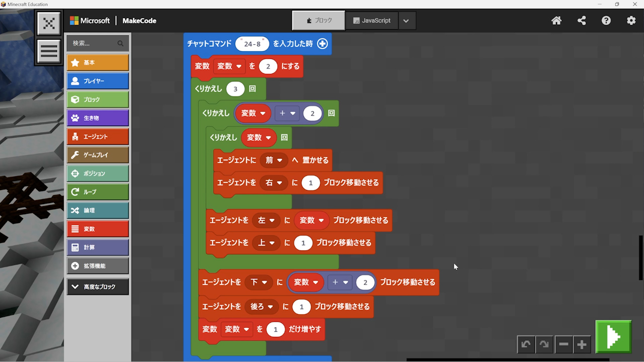The height and width of the screenshot is (362, 644).
Task: Click the toolbox search field
Action: 94,43
